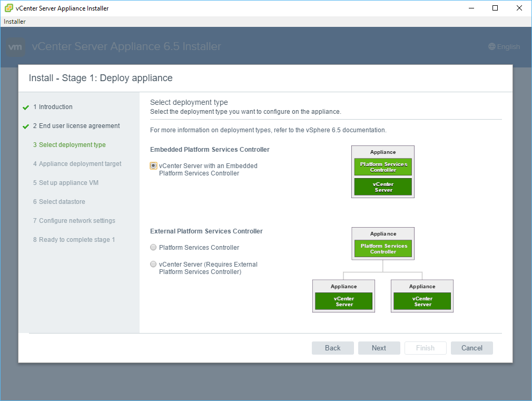Cancel the installation wizard
This screenshot has height=401, width=532.
coord(471,348)
